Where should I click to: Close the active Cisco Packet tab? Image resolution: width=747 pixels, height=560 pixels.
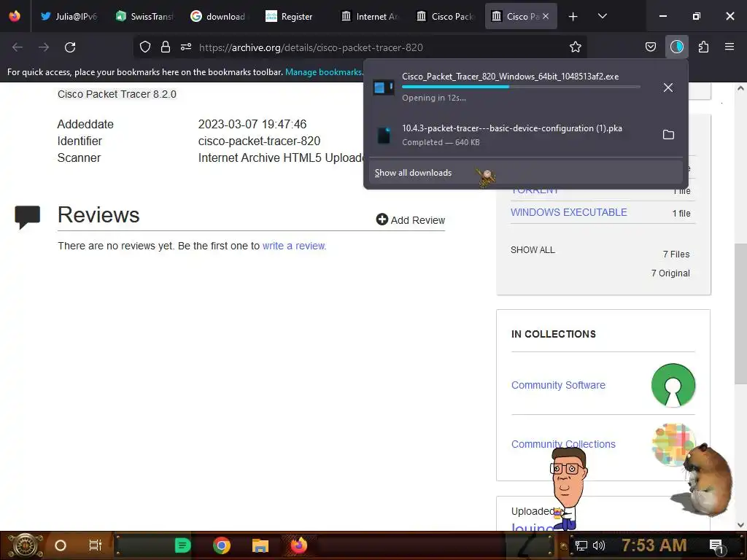pos(546,16)
